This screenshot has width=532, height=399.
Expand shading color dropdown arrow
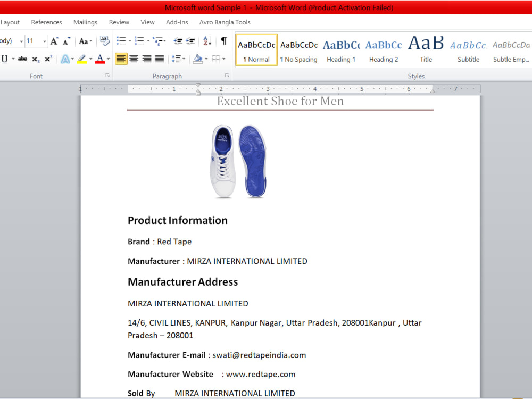coord(206,59)
